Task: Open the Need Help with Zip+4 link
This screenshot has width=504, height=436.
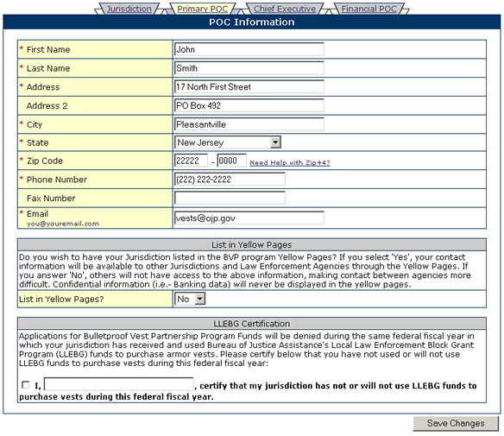Action: pos(290,162)
